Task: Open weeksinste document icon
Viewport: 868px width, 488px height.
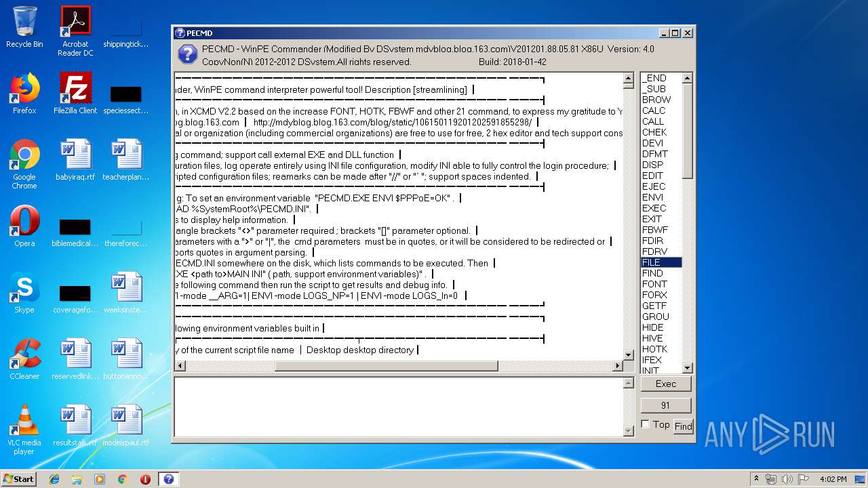Action: click(x=126, y=293)
